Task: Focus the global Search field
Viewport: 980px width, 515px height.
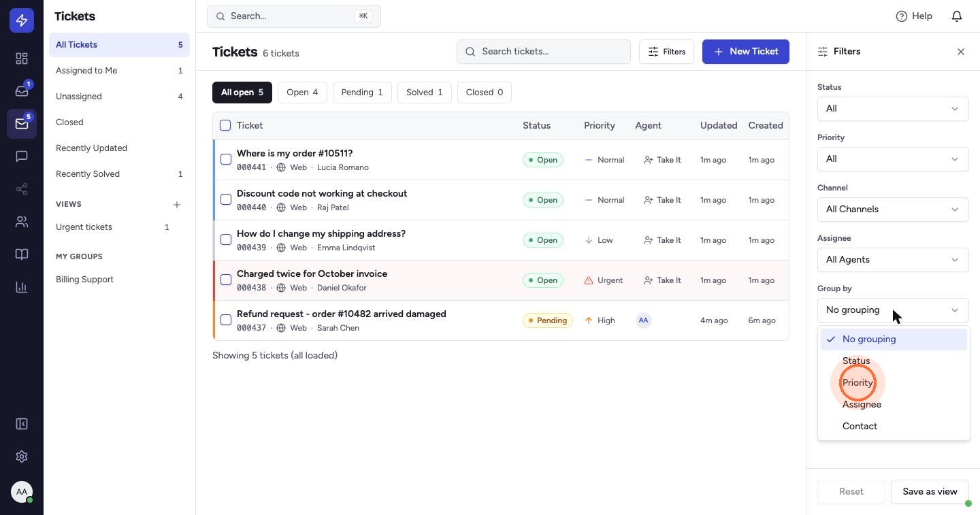Action: point(294,16)
